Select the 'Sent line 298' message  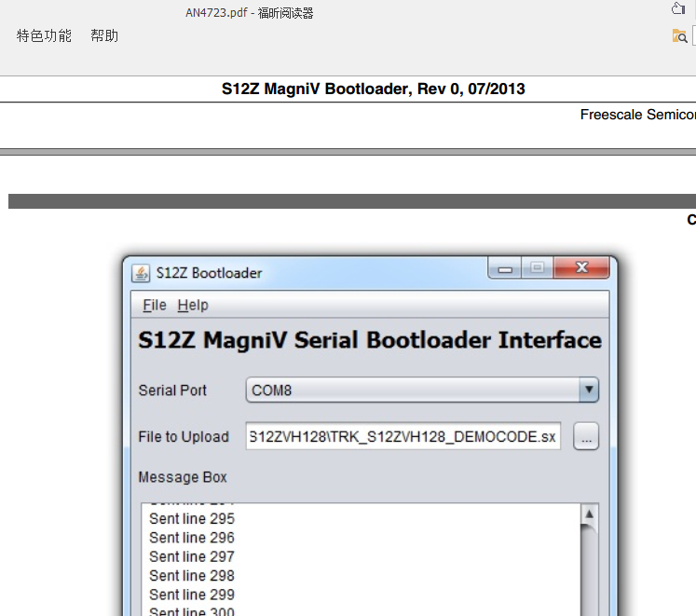(192, 576)
